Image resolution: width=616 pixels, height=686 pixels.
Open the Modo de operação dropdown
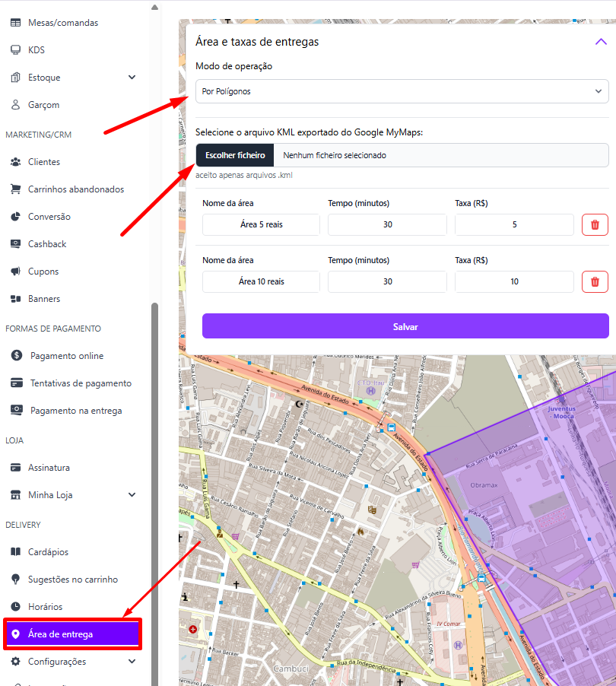click(402, 91)
